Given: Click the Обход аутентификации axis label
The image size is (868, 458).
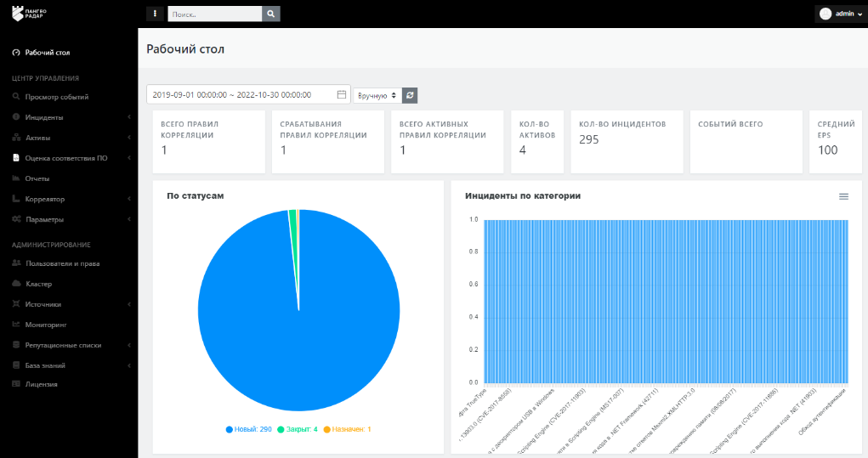Looking at the screenshot, I should click(x=822, y=412).
